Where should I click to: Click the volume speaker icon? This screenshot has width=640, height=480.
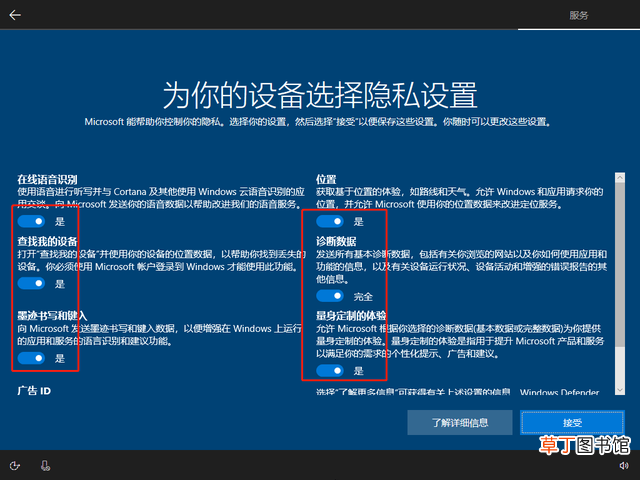624,466
